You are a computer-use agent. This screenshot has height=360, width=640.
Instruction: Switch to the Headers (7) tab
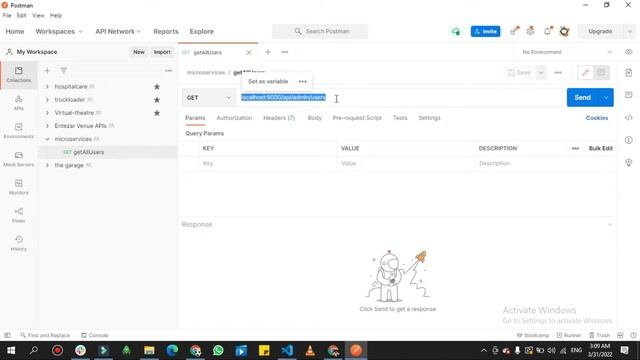click(x=279, y=118)
